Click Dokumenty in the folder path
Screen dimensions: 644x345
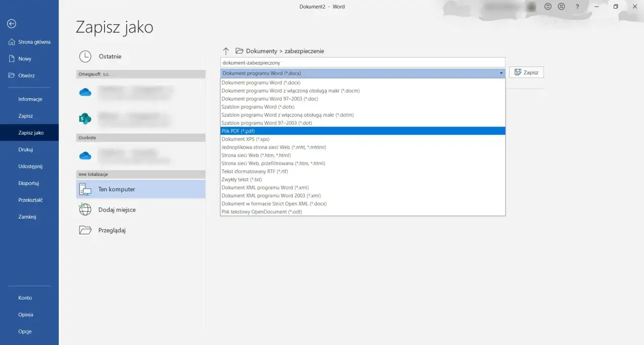click(x=262, y=51)
